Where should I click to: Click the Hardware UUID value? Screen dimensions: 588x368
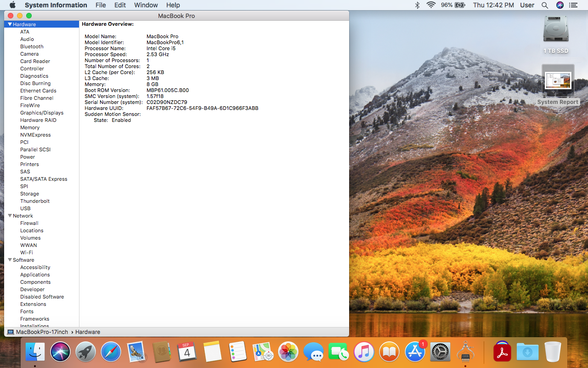(203, 108)
